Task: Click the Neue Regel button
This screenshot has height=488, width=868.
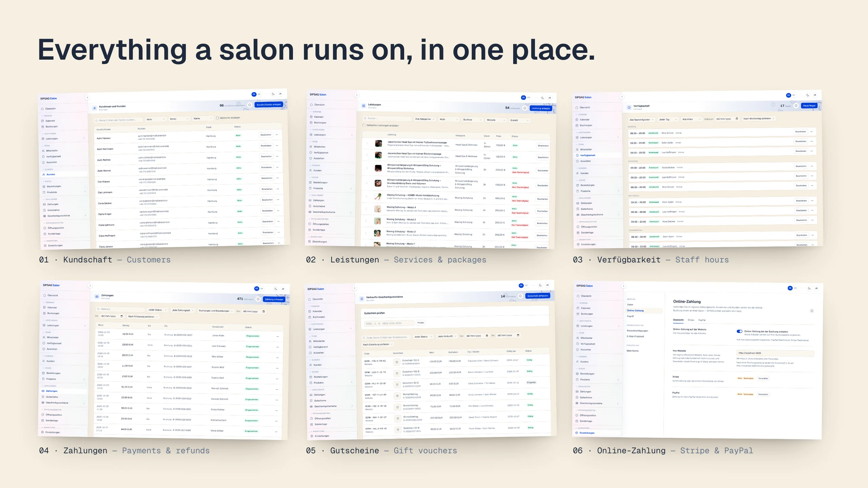Action: pyautogui.click(x=809, y=106)
